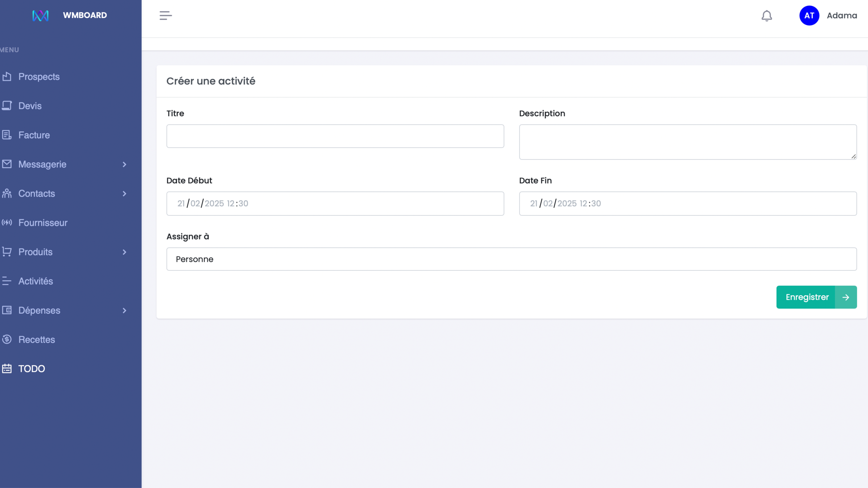Click the Date Fin datetime field
868x488 pixels.
click(x=688, y=203)
